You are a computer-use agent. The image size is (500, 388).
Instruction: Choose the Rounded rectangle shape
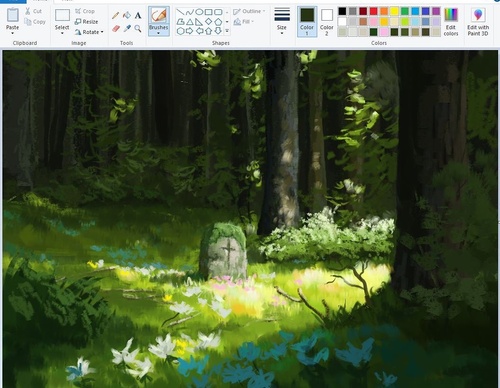[x=218, y=12]
